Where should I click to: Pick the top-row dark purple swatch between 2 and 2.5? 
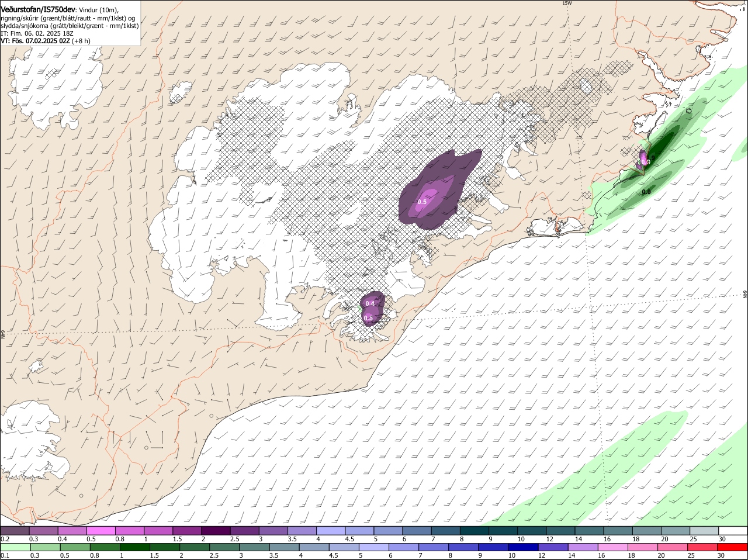coord(216,531)
